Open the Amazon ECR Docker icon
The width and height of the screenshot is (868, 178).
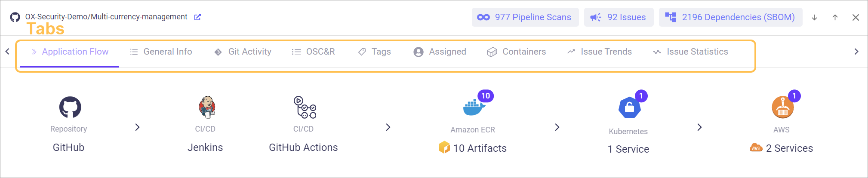474,107
